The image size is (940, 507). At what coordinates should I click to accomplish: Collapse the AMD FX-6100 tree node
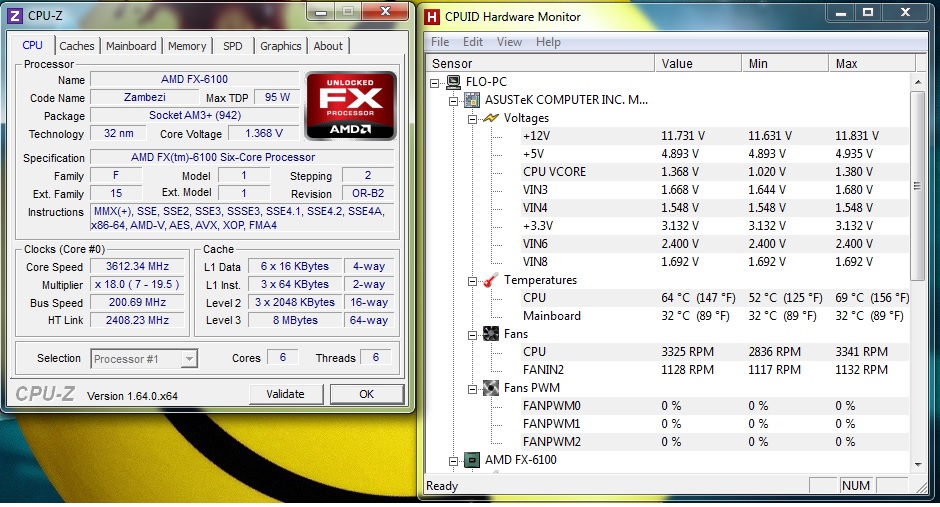454,461
